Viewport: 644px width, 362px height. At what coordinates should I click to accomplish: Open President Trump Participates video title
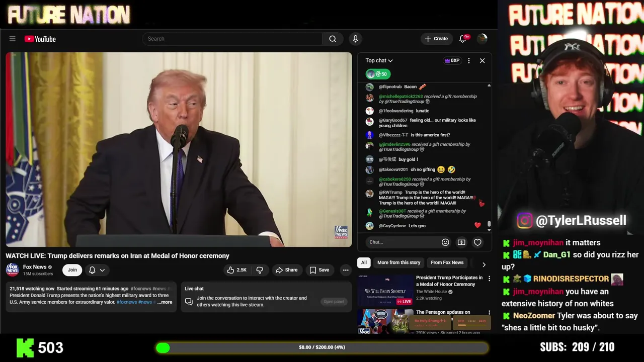click(449, 281)
